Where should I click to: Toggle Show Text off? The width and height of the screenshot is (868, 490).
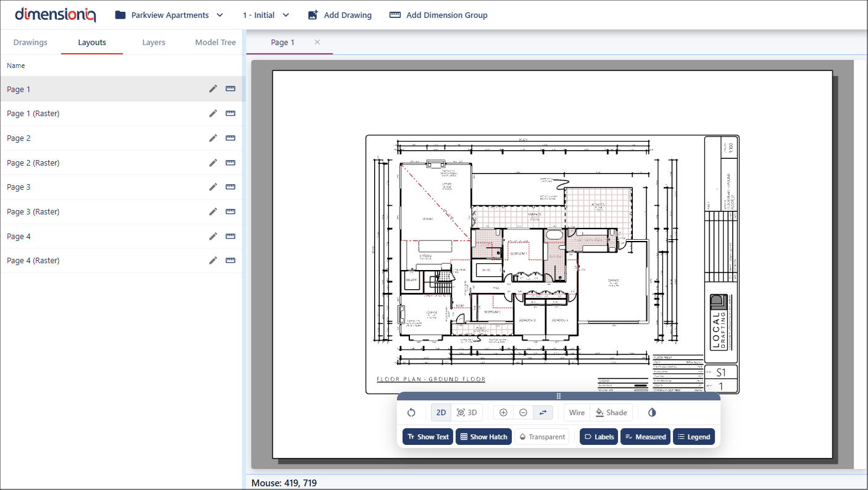pyautogui.click(x=428, y=437)
